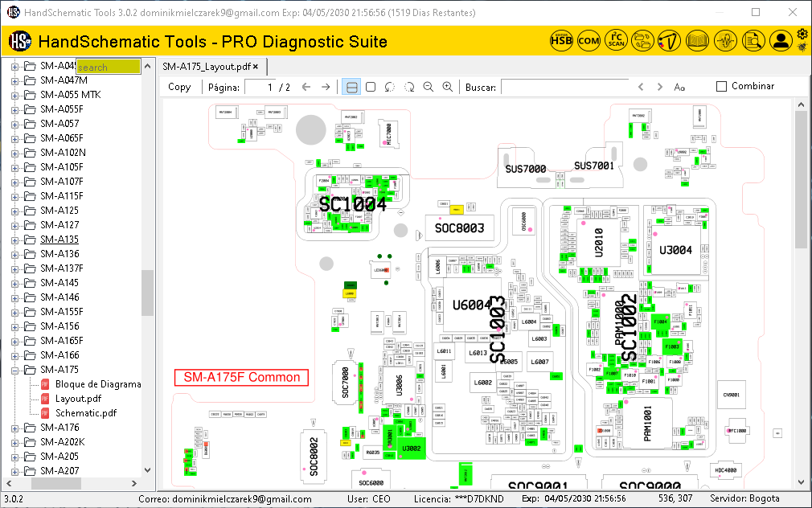Select the SM-A135 tree item
812x508 pixels.
(x=59, y=240)
